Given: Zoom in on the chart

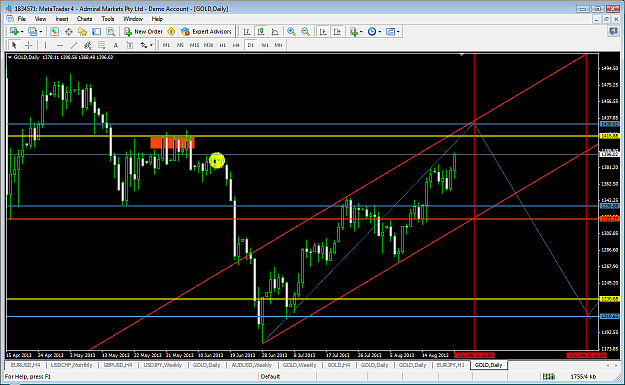Looking at the screenshot, I should click(291, 31).
